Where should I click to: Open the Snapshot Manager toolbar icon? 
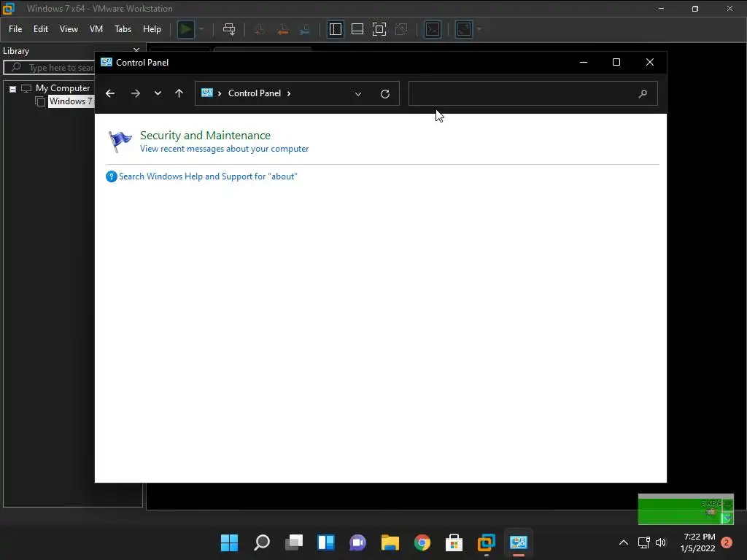pyautogui.click(x=304, y=29)
